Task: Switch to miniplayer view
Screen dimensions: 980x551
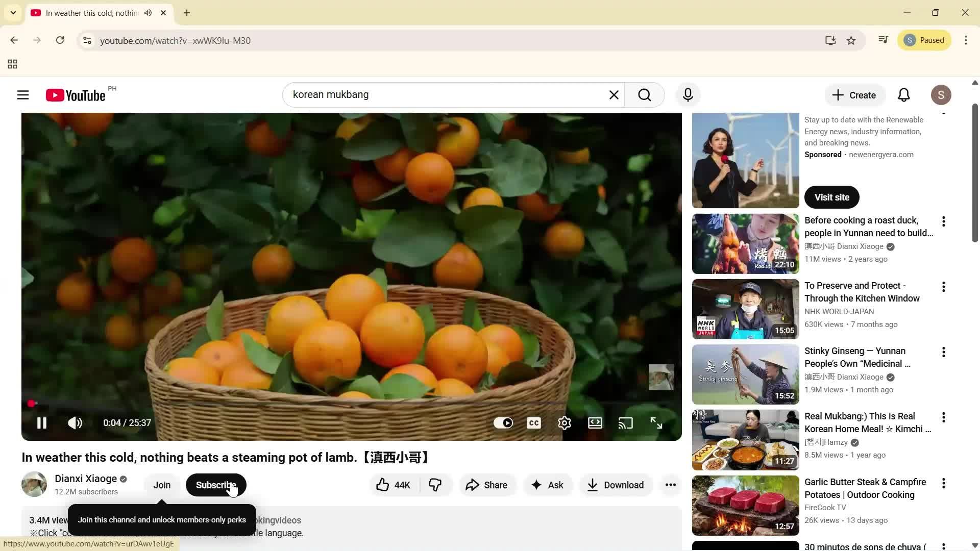Action: (595, 422)
